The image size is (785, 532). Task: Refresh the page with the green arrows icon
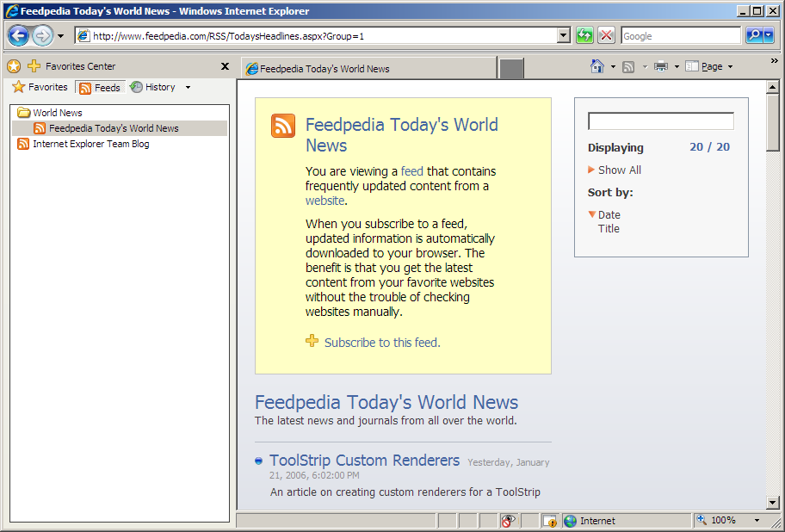584,35
